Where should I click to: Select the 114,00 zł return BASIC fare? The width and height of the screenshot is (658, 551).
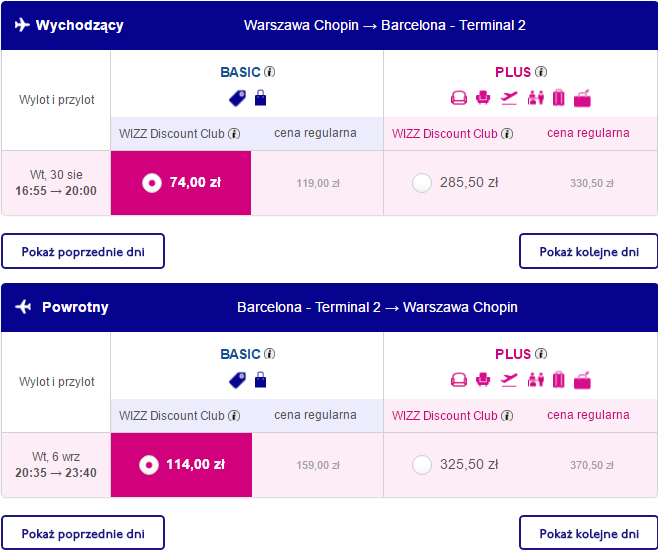[x=181, y=465]
